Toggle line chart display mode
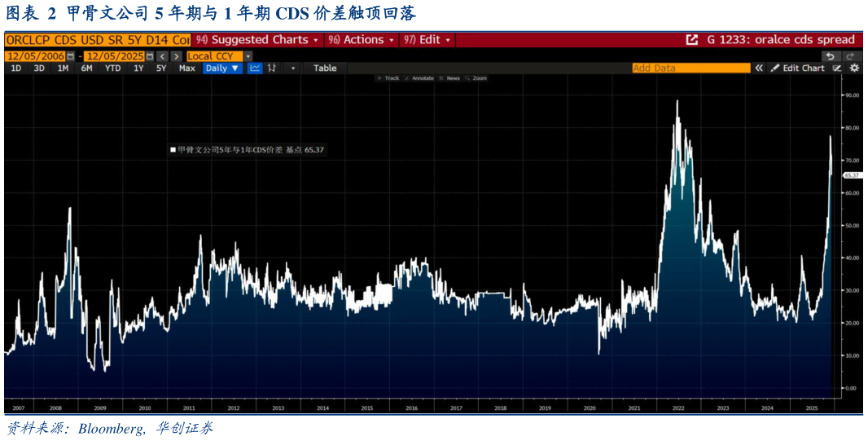 (x=255, y=68)
